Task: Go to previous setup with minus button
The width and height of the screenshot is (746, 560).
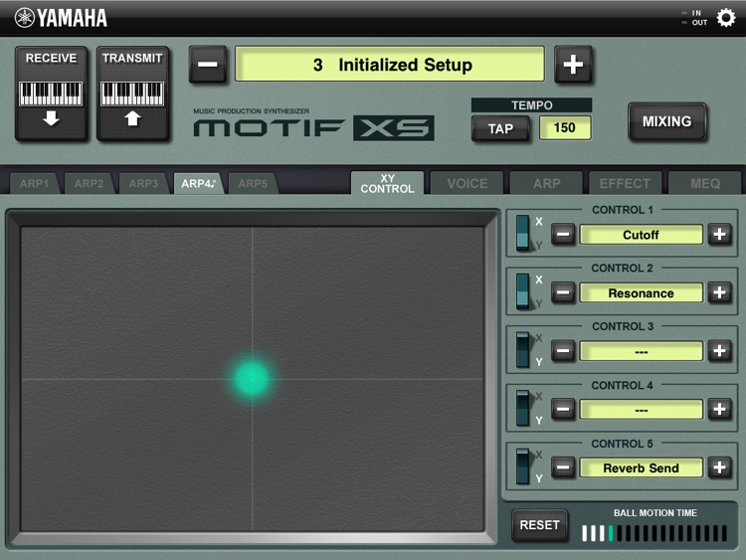Action: [x=208, y=65]
